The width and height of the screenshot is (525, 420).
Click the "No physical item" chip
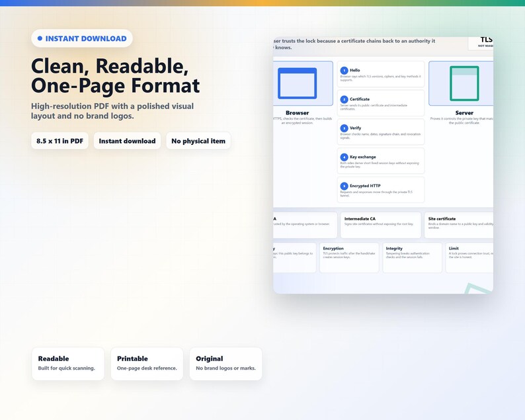pyautogui.click(x=198, y=141)
